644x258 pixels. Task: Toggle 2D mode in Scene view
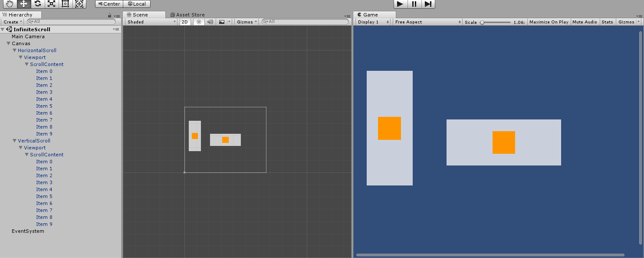click(185, 22)
